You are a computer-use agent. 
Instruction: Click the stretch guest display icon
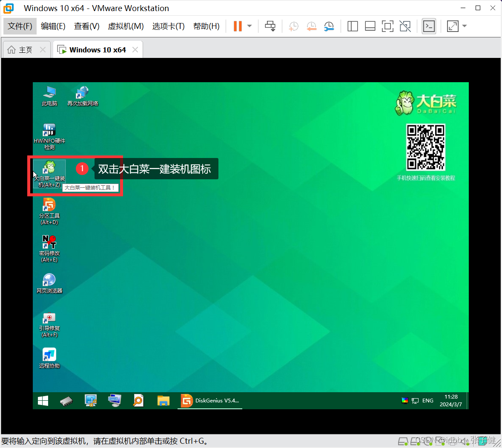453,26
